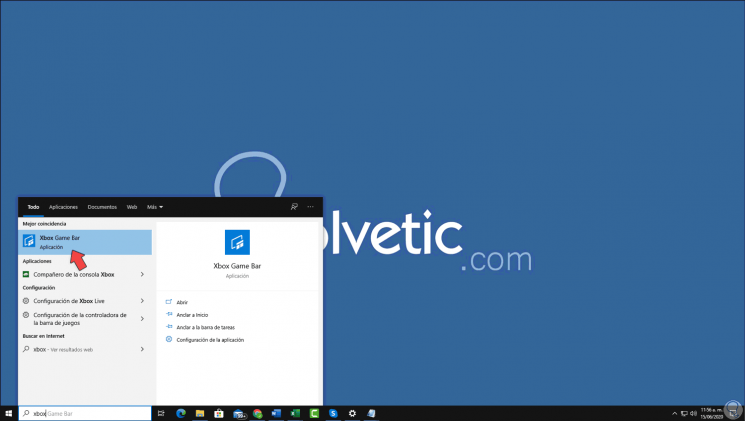Expand Compañero de la consola Xbox options arrow
The height and width of the screenshot is (421, 745).
(x=142, y=274)
